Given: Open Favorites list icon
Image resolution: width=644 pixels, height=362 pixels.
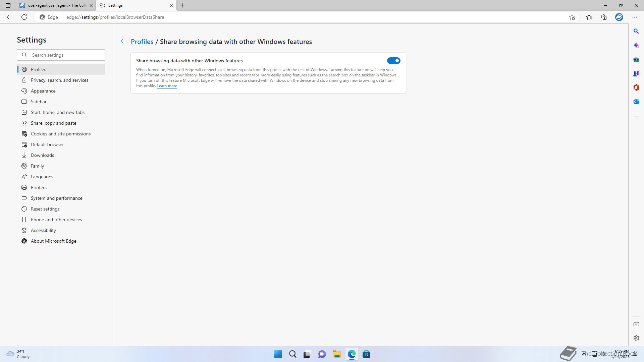Looking at the screenshot, I should (x=589, y=17).
